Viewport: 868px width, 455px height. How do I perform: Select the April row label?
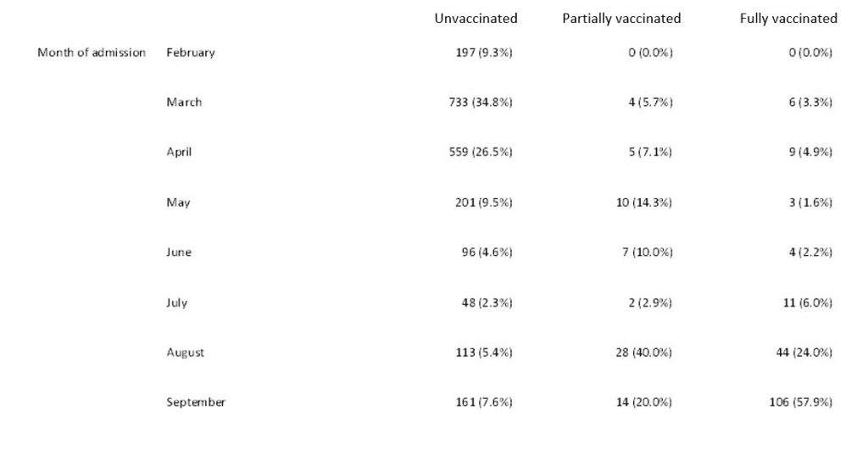click(179, 153)
